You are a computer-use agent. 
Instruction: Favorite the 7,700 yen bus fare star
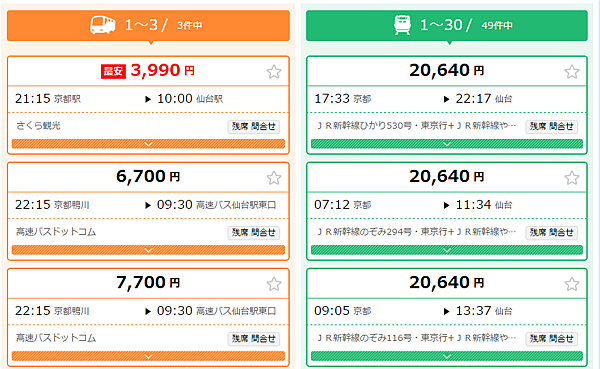coord(274,284)
